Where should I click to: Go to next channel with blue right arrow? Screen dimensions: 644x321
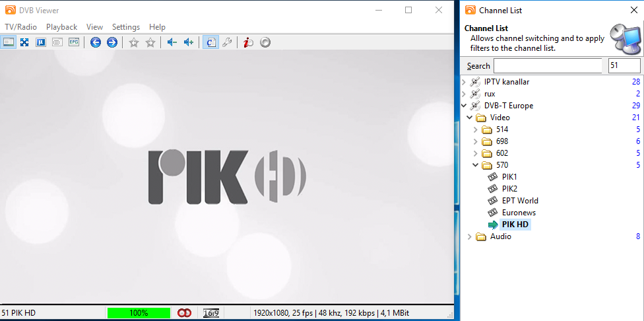click(x=112, y=42)
